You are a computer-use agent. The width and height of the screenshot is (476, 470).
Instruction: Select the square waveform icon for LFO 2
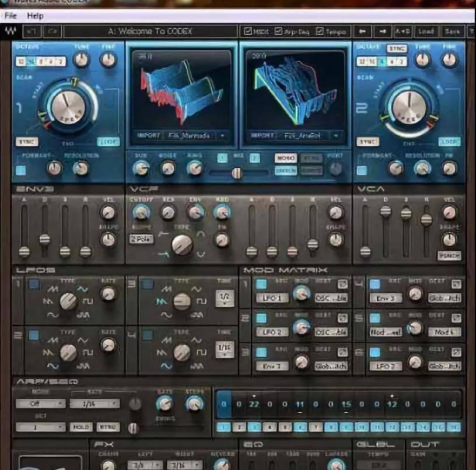click(88, 352)
